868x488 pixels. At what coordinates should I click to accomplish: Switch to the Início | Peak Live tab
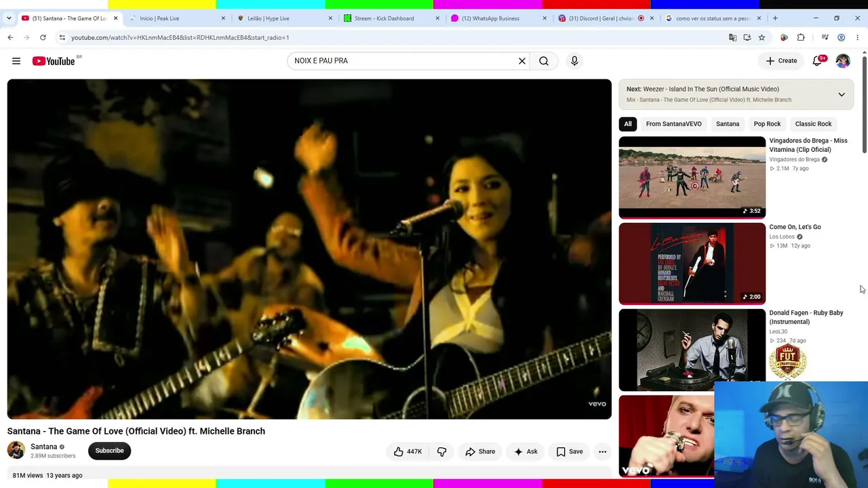pos(178,18)
